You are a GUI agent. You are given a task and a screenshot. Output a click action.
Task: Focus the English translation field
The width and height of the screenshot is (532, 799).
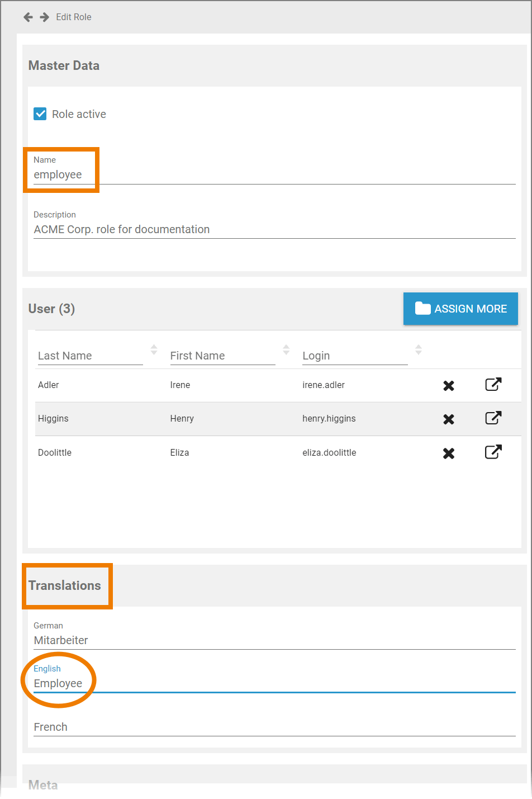[274, 684]
